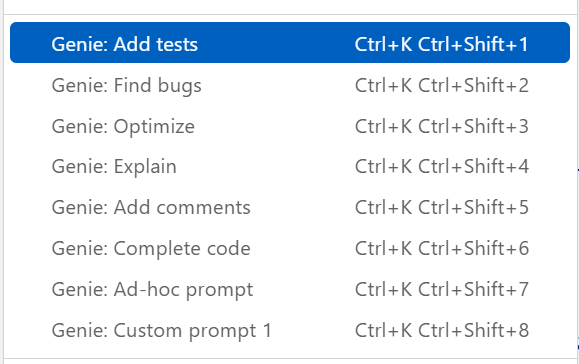
Task: Select the row with Ctrl+K Ctrl+Shift+7 shortcut
Action: tap(290, 289)
